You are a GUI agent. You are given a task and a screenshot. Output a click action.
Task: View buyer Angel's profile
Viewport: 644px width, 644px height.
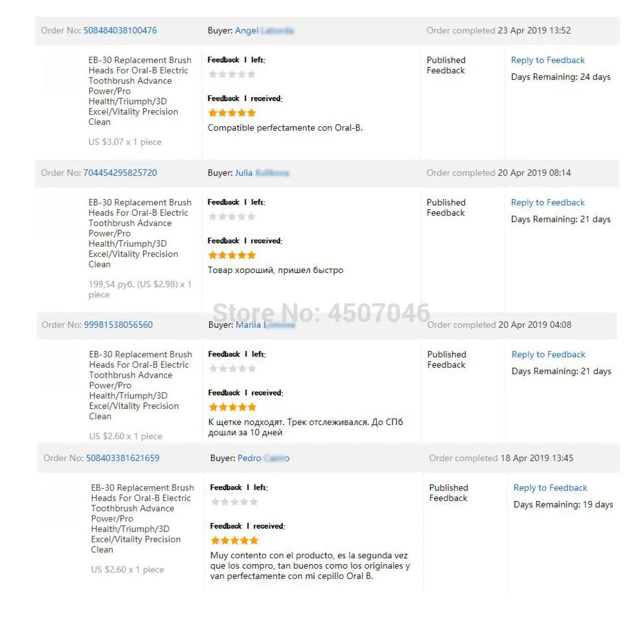(264, 30)
